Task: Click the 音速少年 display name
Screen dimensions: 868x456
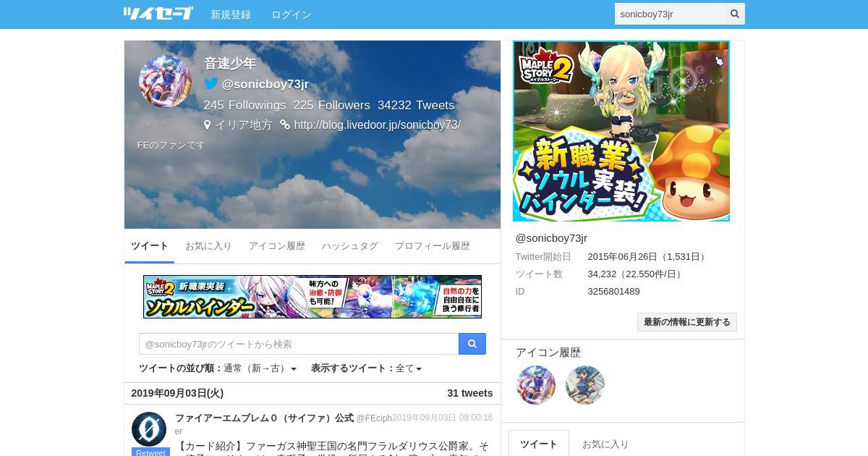Action: click(x=230, y=63)
